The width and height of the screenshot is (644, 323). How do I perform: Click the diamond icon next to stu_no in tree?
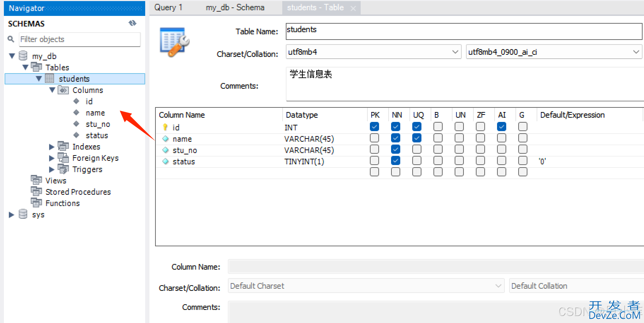click(76, 124)
